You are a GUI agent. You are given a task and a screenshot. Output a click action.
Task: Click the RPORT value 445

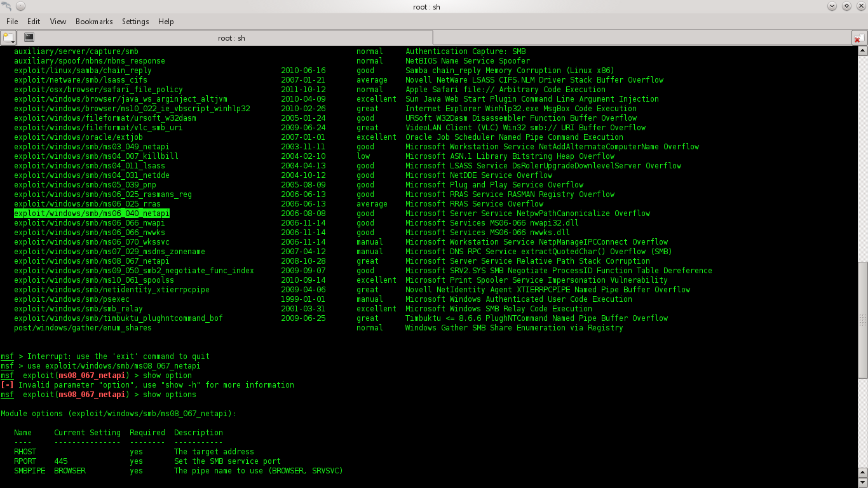coord(61,461)
